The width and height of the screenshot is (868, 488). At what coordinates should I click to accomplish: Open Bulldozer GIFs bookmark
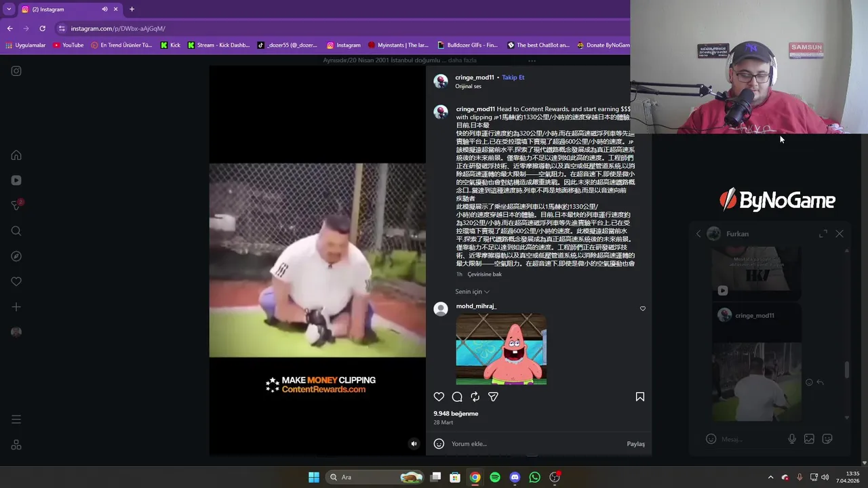click(467, 45)
